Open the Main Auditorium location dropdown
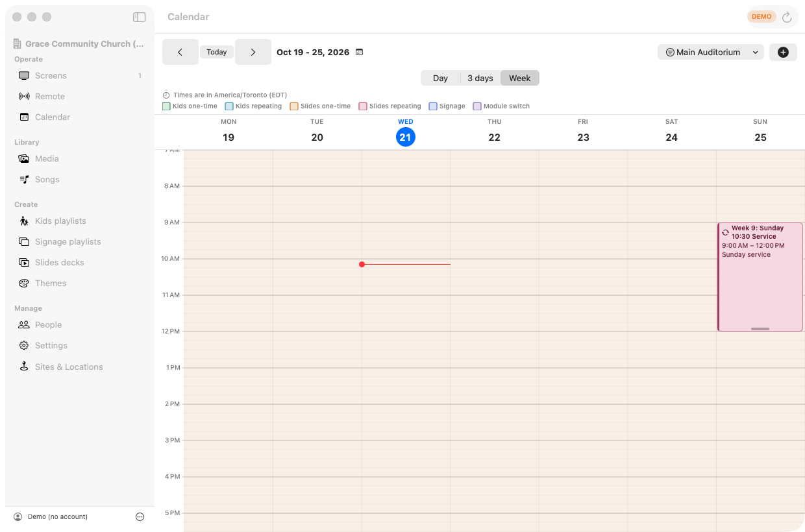The height and width of the screenshot is (532, 805). pyautogui.click(x=711, y=52)
